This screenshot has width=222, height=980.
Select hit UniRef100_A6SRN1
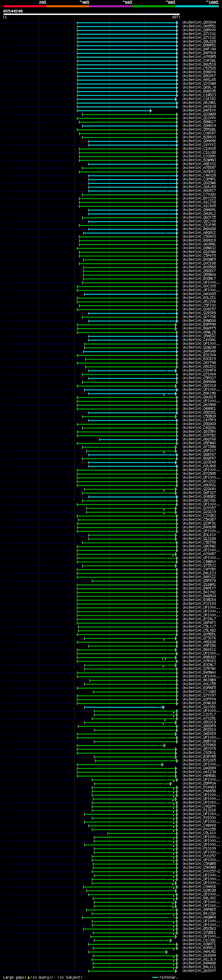(x=199, y=244)
